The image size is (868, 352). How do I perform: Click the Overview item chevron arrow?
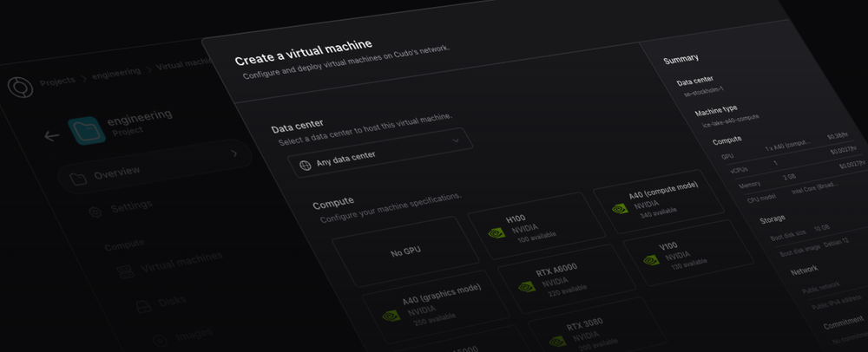pos(233,153)
